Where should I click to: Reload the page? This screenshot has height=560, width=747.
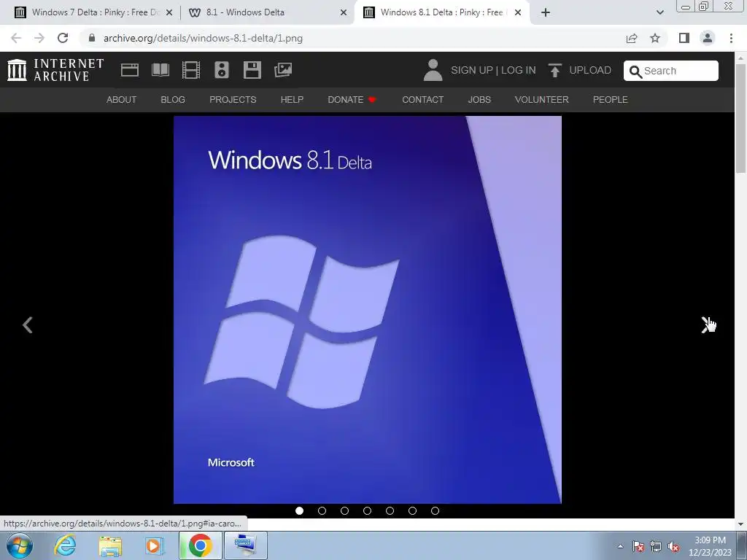[x=63, y=38]
